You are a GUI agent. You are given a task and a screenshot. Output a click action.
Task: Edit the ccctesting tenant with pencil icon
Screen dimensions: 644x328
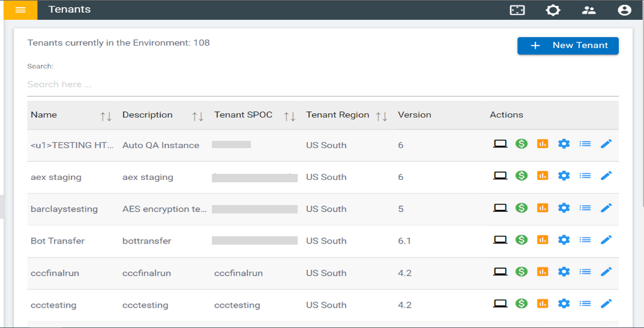606,303
